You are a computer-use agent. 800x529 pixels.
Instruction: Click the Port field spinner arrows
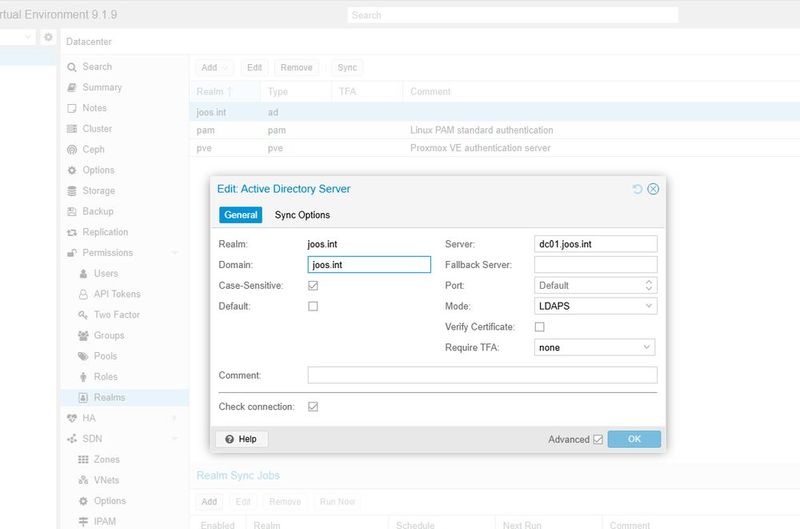[x=648, y=286]
